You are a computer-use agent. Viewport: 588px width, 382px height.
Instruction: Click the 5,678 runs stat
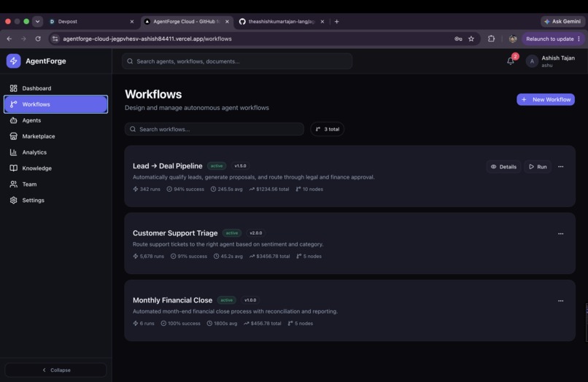pos(149,256)
